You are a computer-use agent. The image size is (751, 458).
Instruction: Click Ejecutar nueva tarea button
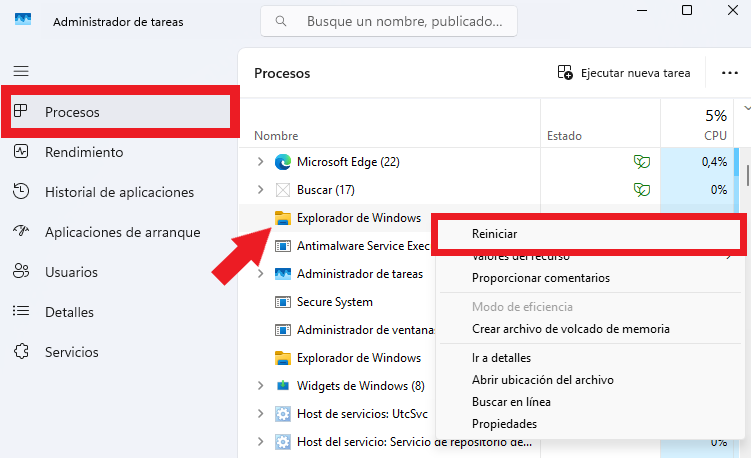[624, 73]
